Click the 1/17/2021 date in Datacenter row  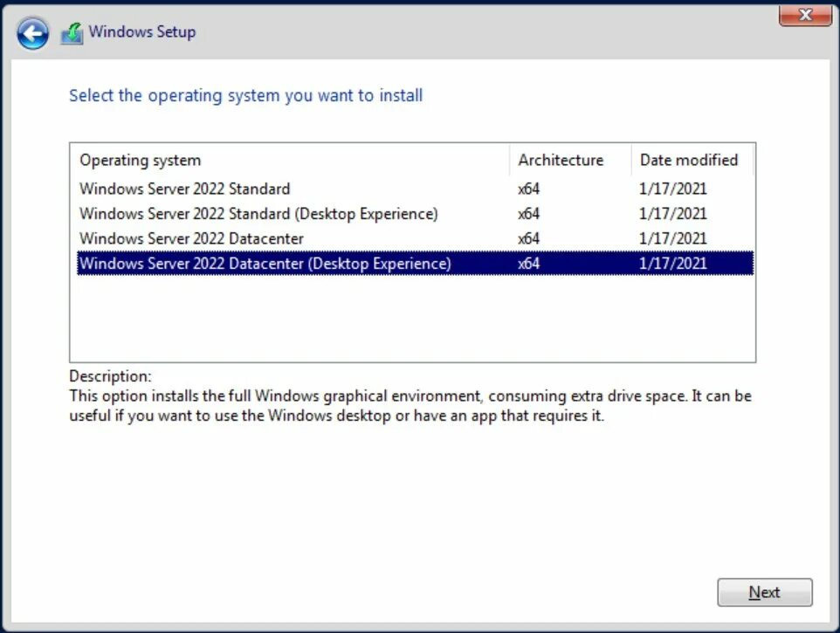(x=673, y=238)
